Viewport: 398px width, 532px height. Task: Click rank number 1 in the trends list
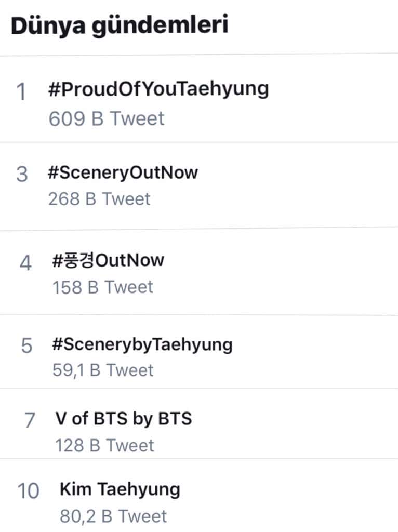pos(21,93)
